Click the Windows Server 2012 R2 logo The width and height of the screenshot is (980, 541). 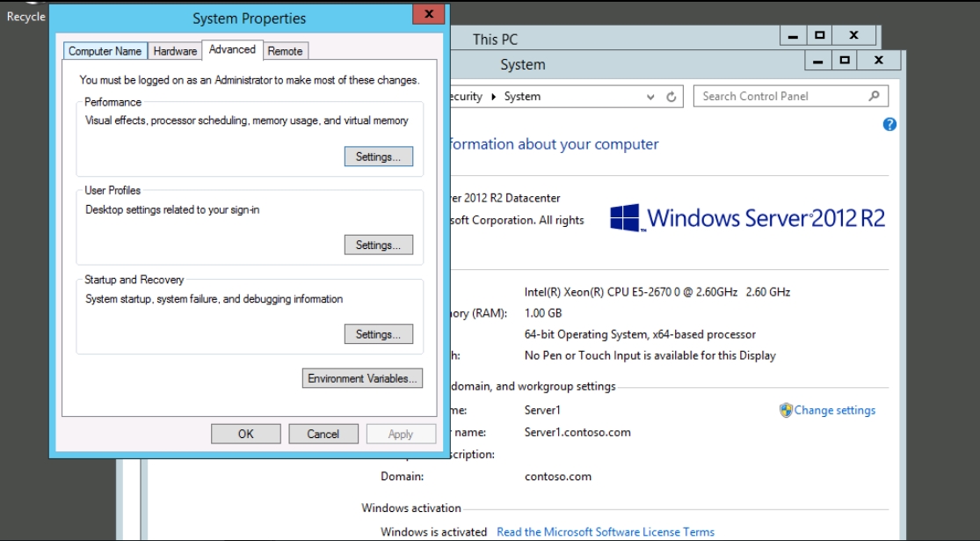tap(747, 218)
